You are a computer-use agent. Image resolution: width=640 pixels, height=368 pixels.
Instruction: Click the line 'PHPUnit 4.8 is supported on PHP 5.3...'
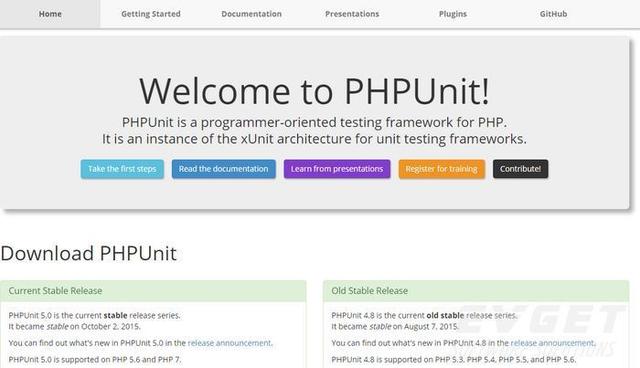point(453,360)
